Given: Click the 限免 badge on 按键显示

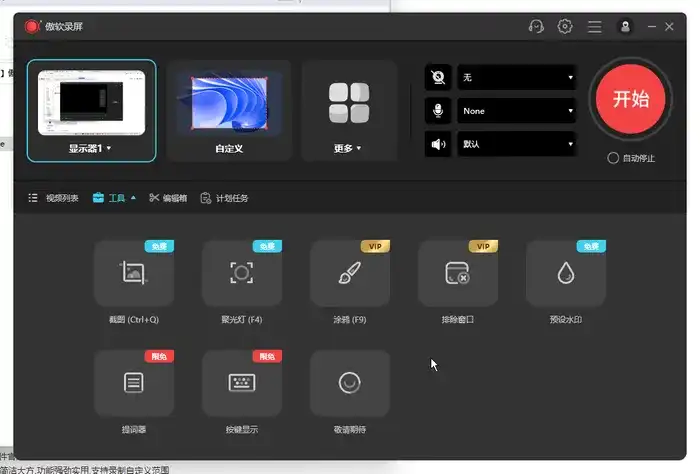Looking at the screenshot, I should coord(267,356).
